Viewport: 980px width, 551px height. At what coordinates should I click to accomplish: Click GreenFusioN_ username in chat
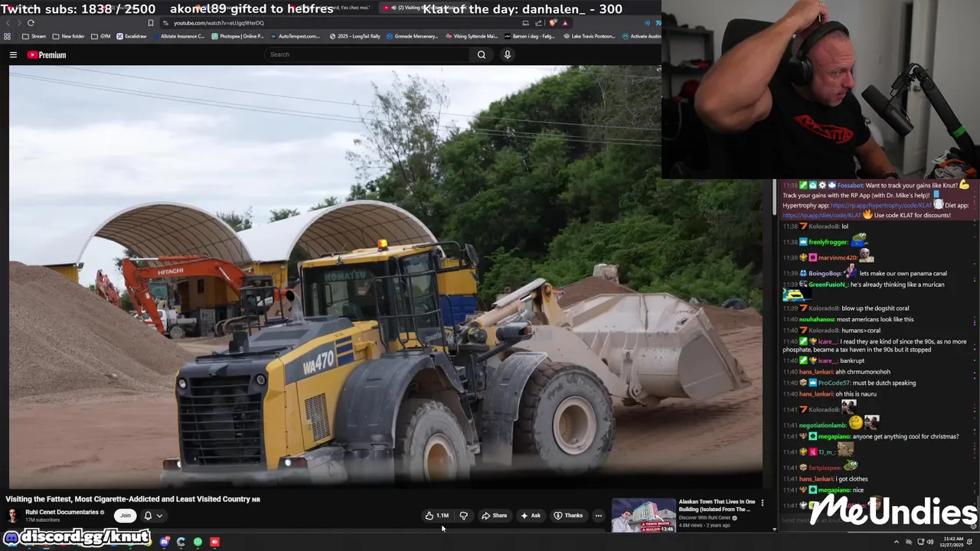click(828, 285)
